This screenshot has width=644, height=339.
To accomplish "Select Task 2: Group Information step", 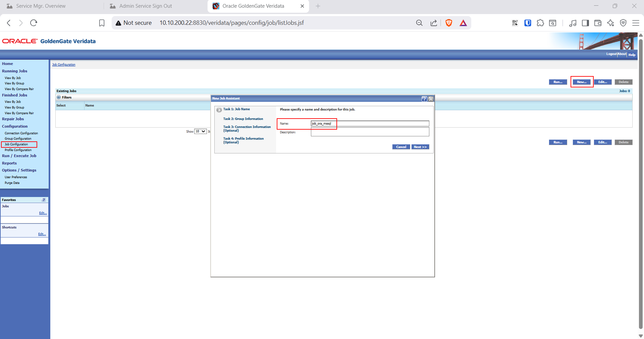I will 243,119.
